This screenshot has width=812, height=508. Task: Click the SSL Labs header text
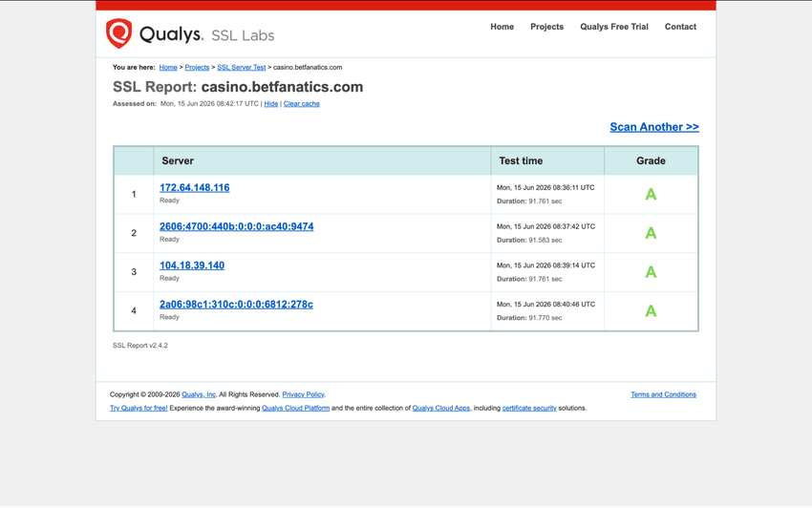tap(243, 35)
